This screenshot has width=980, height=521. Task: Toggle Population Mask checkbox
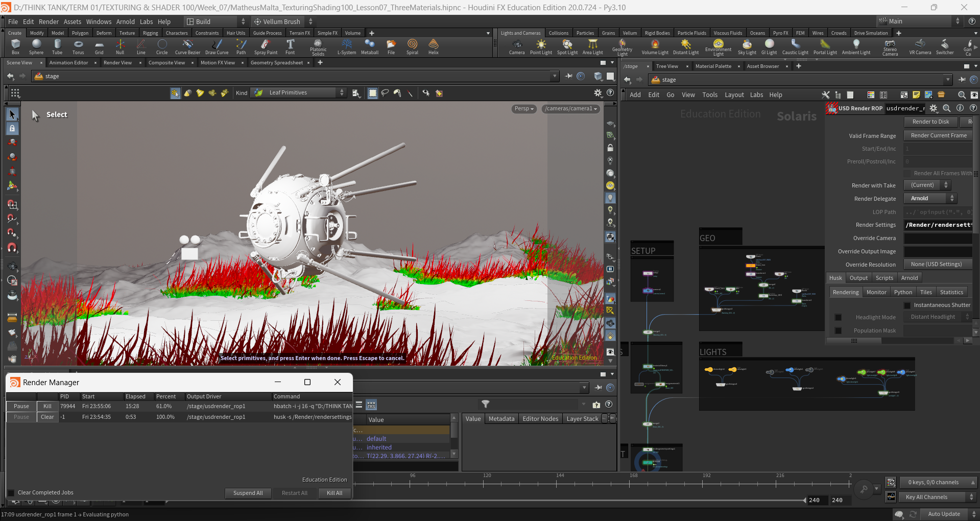tap(838, 330)
